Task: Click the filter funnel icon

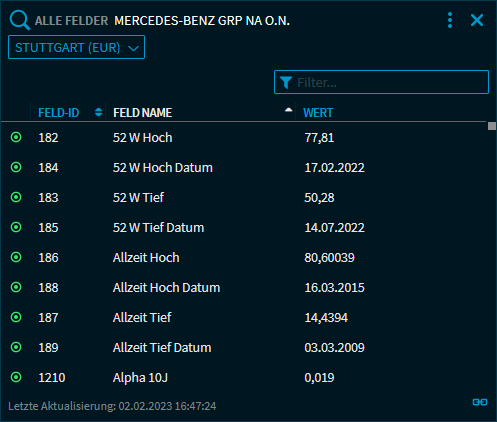Action: (286, 82)
